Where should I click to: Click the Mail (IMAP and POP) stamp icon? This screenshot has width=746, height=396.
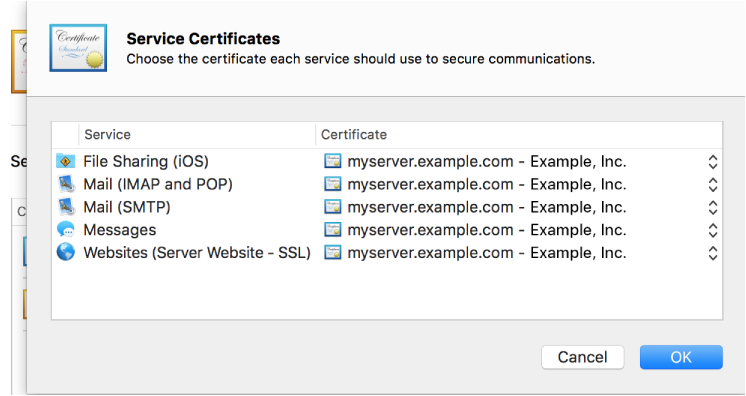coord(65,184)
